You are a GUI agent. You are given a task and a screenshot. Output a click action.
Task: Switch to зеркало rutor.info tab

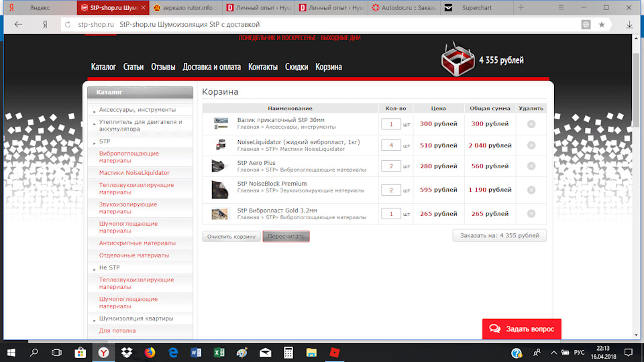click(186, 8)
